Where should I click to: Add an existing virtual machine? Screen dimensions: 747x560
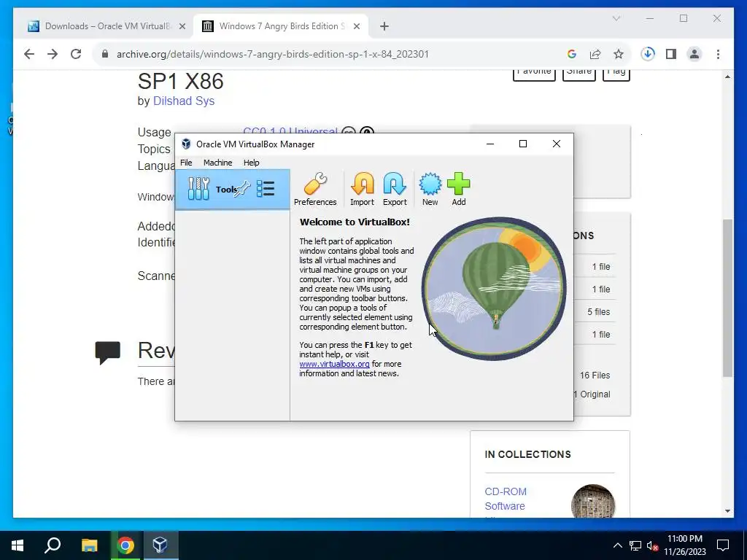tap(459, 189)
